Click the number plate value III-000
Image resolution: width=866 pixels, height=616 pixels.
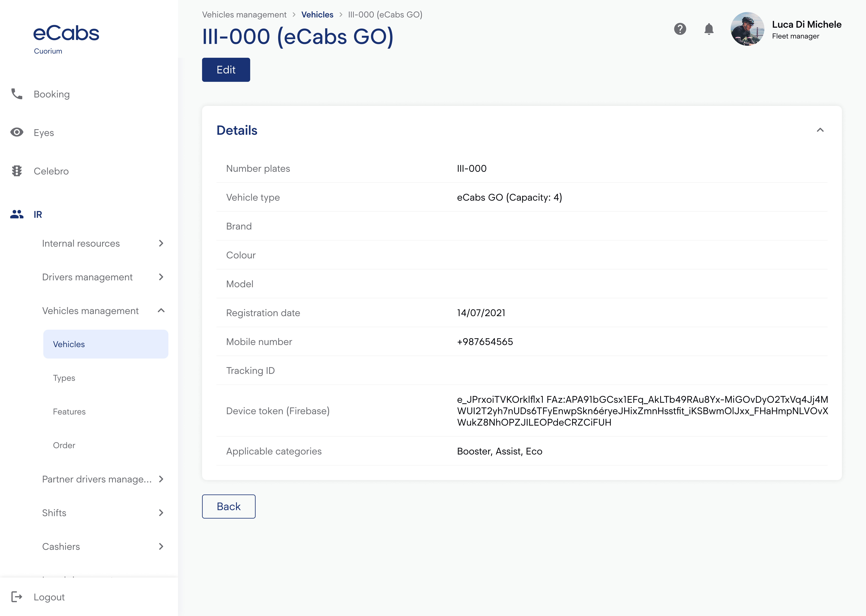472,168
